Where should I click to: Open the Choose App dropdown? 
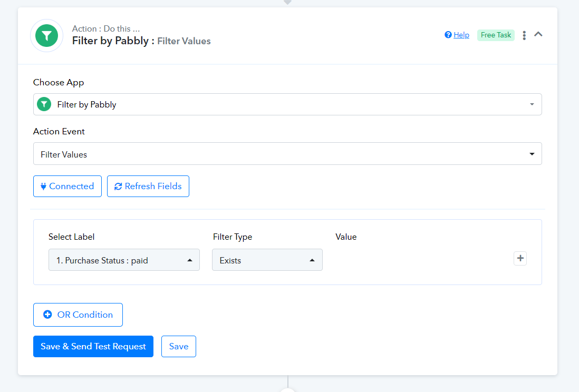pyautogui.click(x=287, y=104)
